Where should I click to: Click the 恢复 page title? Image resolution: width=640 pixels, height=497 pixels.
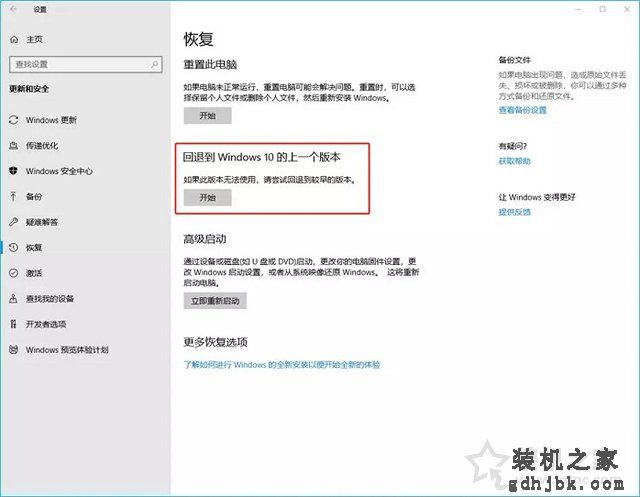point(198,39)
